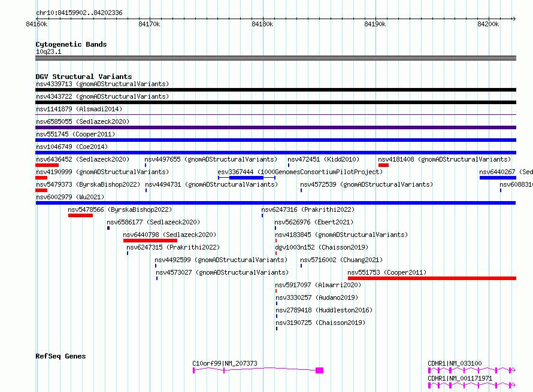Open nsv1141879 (Alsmadi2014) variant
This screenshot has width=533, height=392.
[79, 109]
